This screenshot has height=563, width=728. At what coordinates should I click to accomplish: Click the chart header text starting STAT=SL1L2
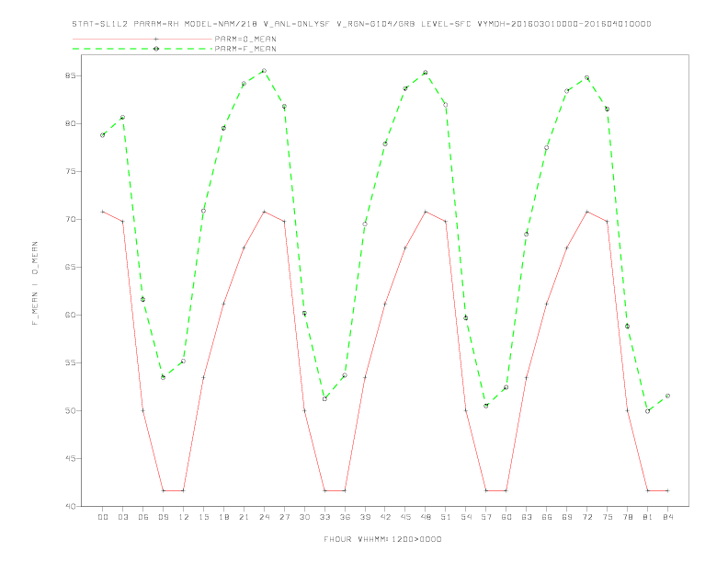(x=361, y=24)
